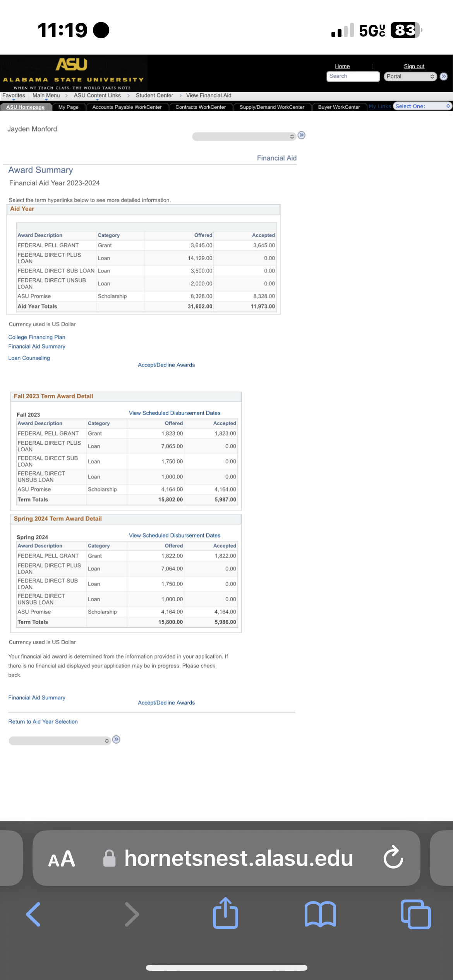Open Contracts WorkCenter tab
Screen dimensions: 453x980
coord(201,107)
